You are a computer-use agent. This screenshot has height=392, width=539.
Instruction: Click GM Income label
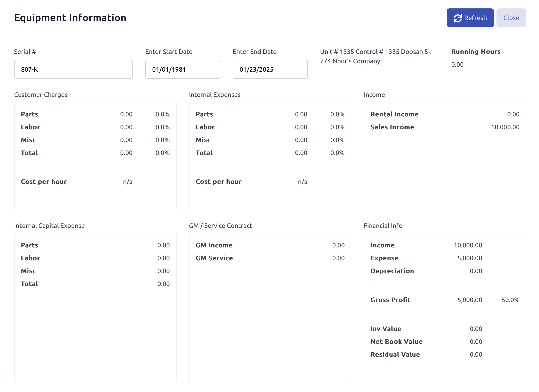[x=214, y=245]
